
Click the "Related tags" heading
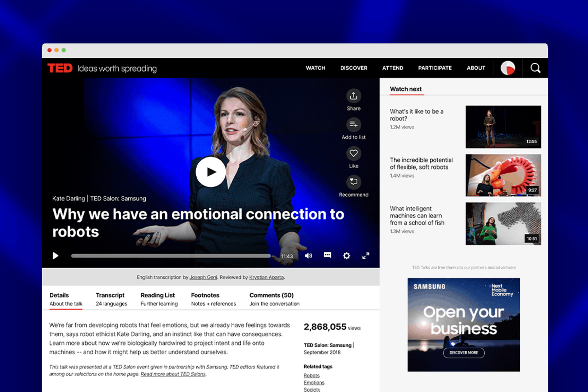[x=318, y=366]
